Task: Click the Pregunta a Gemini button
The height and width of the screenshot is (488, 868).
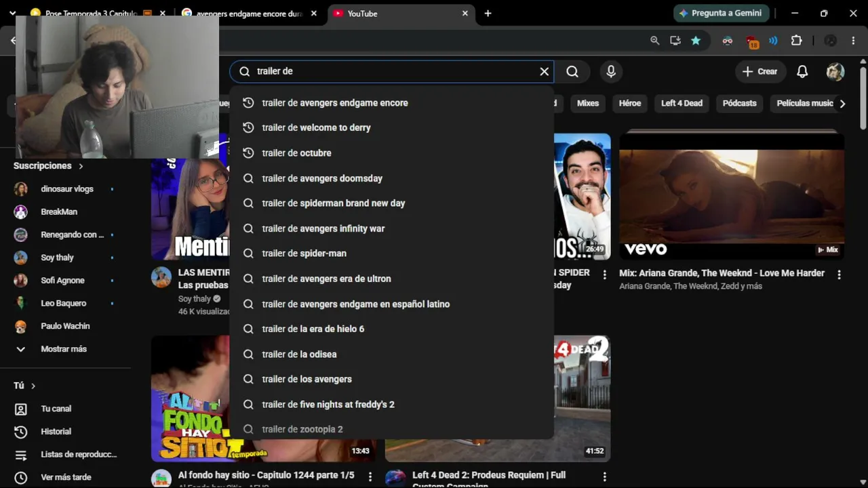Action: click(720, 13)
